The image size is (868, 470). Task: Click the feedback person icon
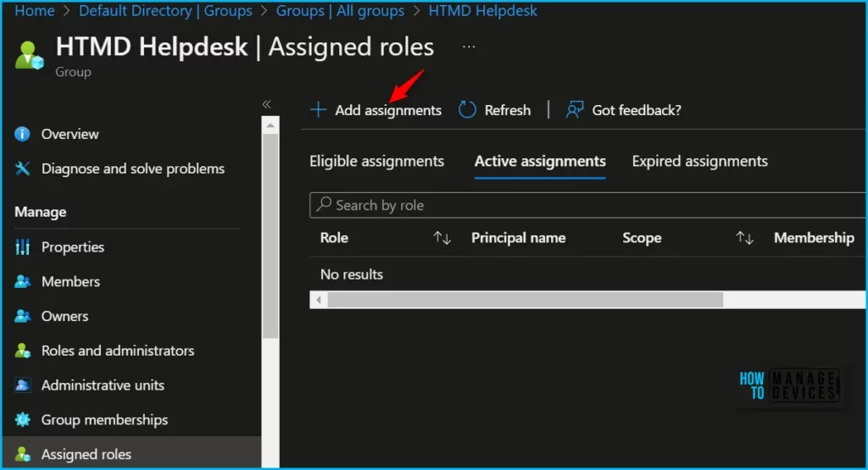[575, 110]
